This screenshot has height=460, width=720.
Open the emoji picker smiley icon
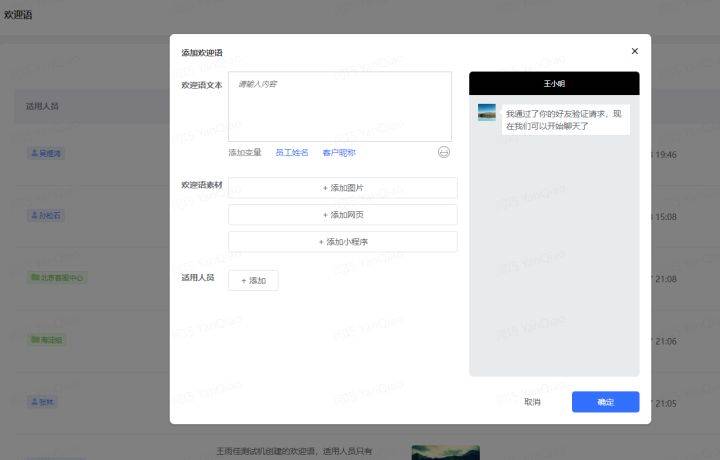pos(444,152)
